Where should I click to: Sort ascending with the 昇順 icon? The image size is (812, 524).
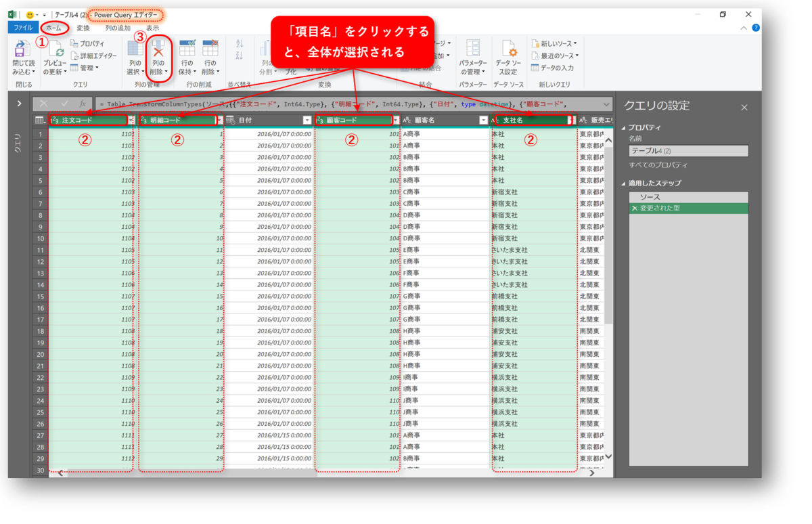[x=238, y=42]
